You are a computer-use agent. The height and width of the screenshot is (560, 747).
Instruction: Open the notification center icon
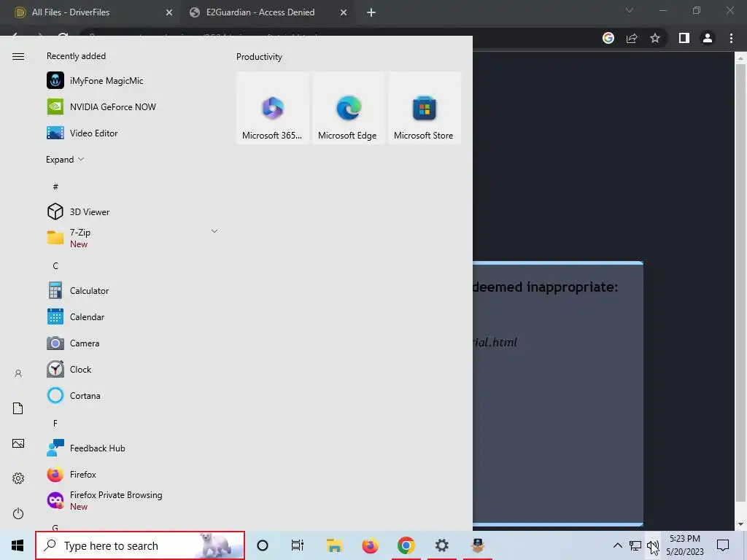(x=723, y=545)
